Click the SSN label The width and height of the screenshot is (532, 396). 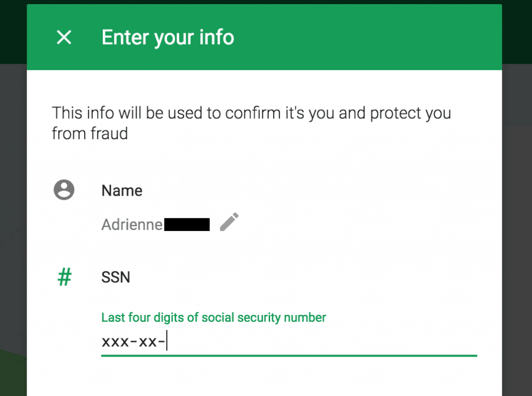coord(116,277)
